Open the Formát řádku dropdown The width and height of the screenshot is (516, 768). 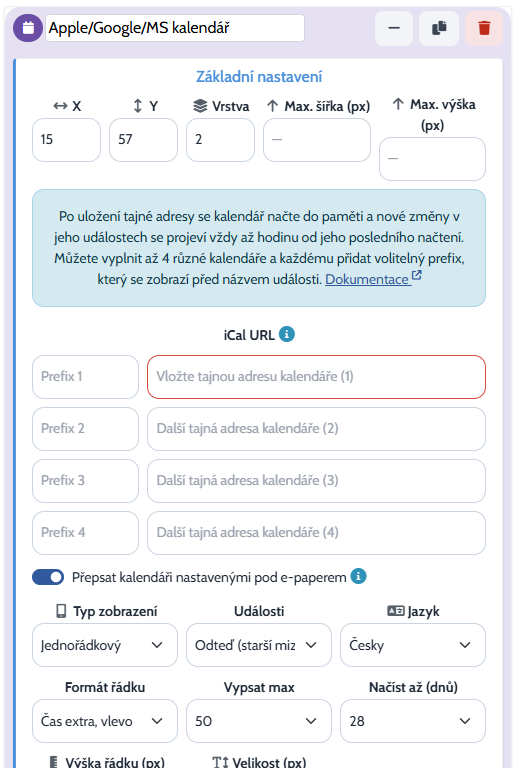[105, 721]
